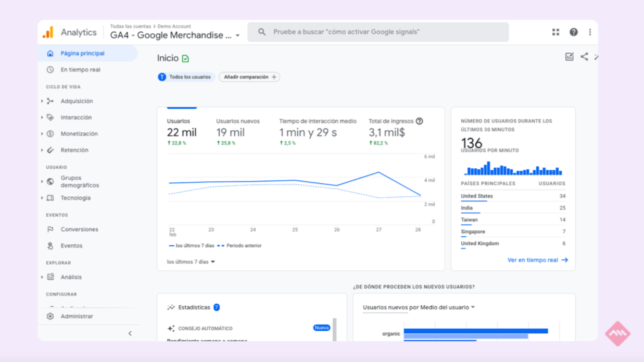
Task: Open Conversiones in the sidebar
Action: click(87, 229)
